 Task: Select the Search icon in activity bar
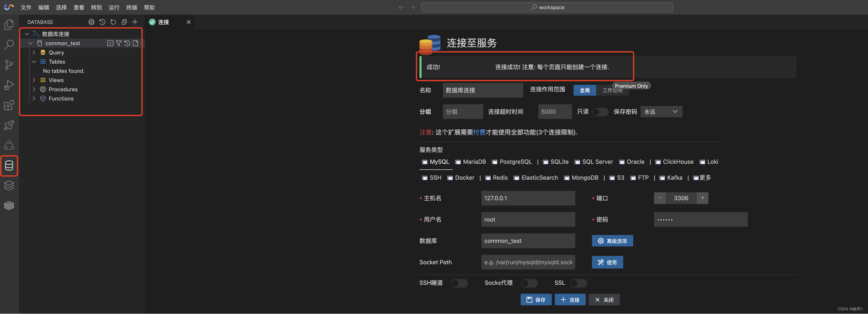(x=9, y=45)
